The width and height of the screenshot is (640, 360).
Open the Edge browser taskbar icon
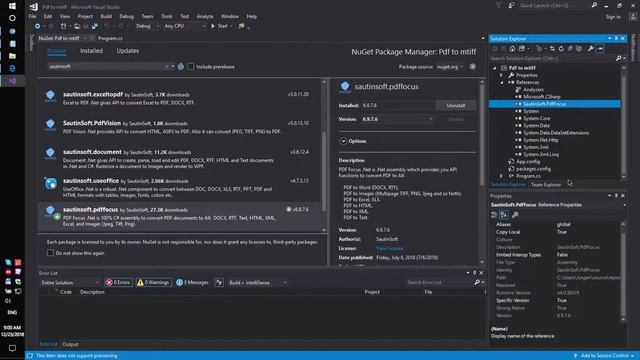pyautogui.click(x=12, y=68)
